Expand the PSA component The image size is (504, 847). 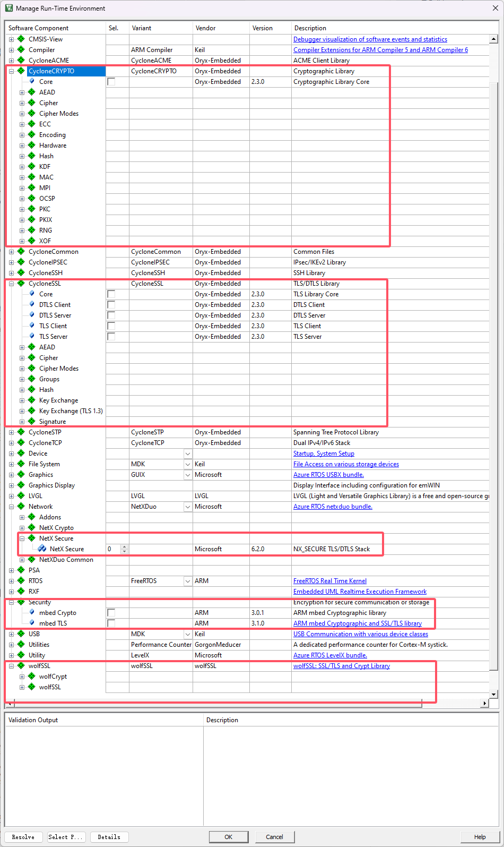12,570
